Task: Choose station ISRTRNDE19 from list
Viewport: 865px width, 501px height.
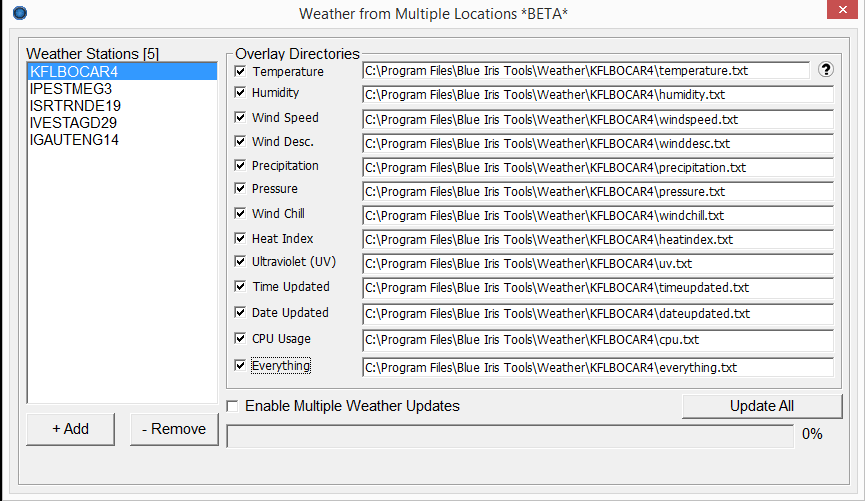Action: [75, 106]
